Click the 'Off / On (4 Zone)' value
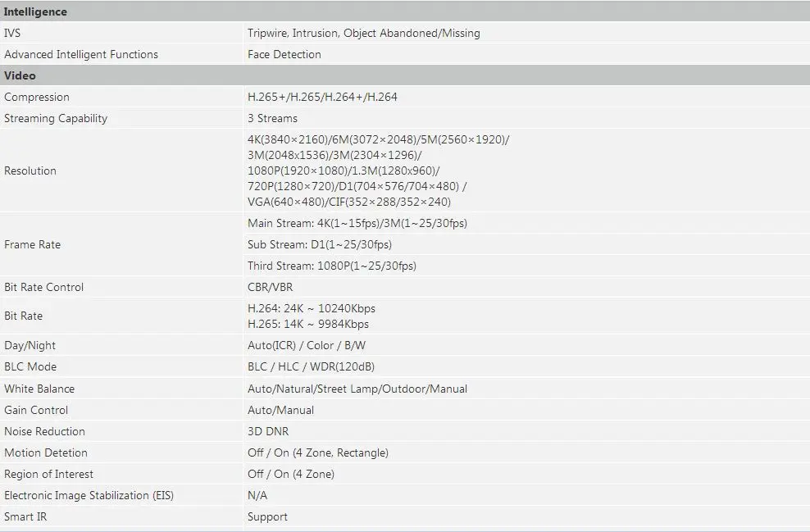The height and width of the screenshot is (532, 810). [x=291, y=474]
